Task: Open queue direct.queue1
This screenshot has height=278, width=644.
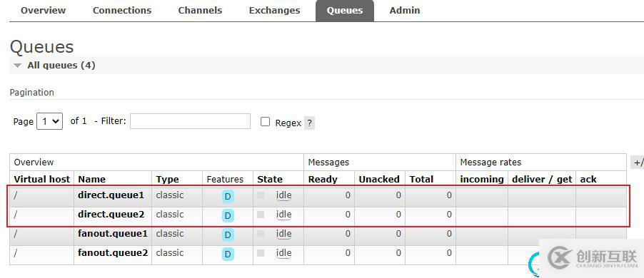Action: tap(111, 195)
